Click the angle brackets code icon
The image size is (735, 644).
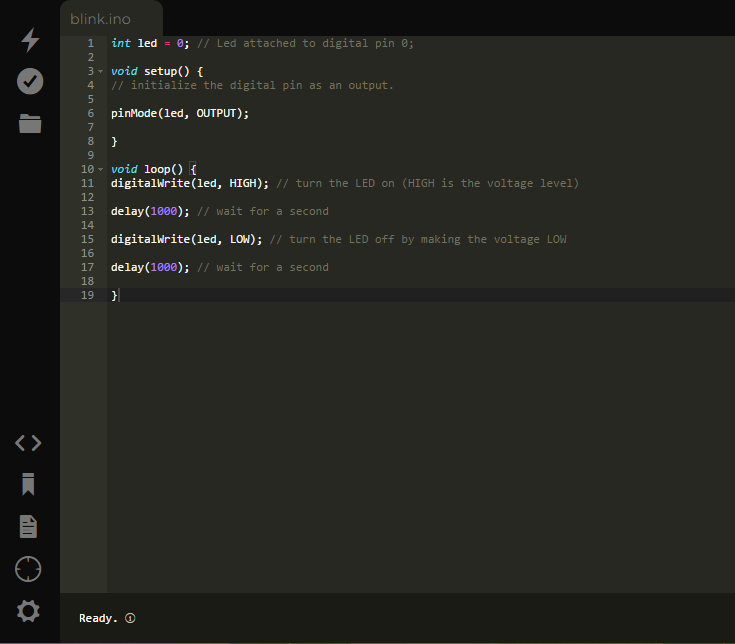(28, 443)
